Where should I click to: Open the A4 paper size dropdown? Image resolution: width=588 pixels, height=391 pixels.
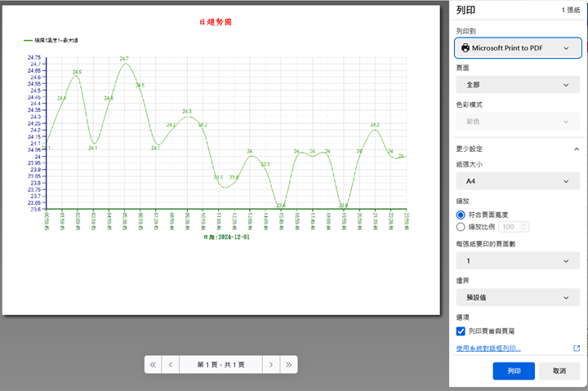point(517,180)
